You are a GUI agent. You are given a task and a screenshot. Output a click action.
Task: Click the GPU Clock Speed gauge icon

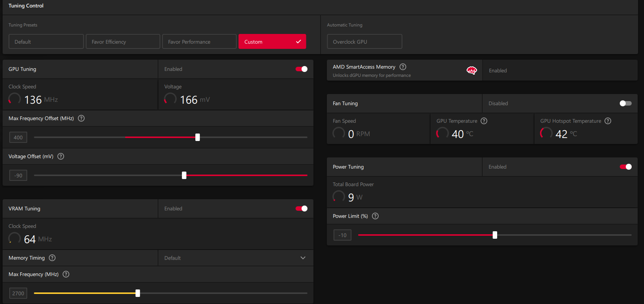click(15, 99)
